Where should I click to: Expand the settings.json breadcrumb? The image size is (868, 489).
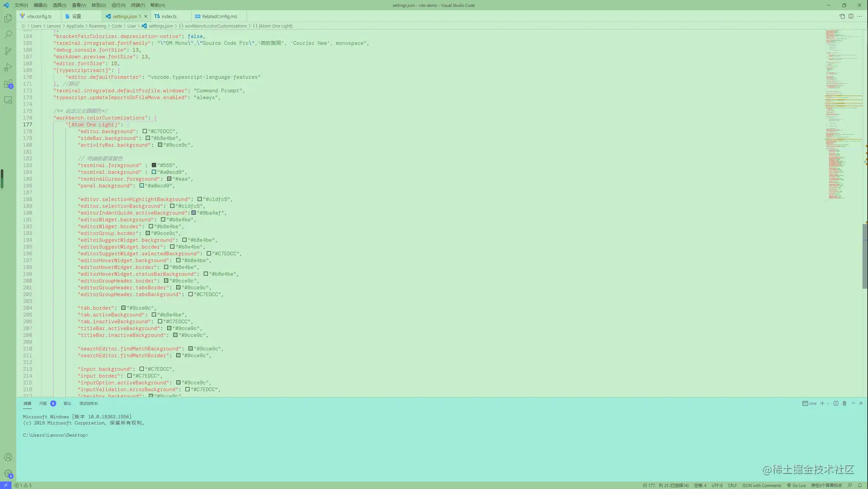(x=157, y=26)
